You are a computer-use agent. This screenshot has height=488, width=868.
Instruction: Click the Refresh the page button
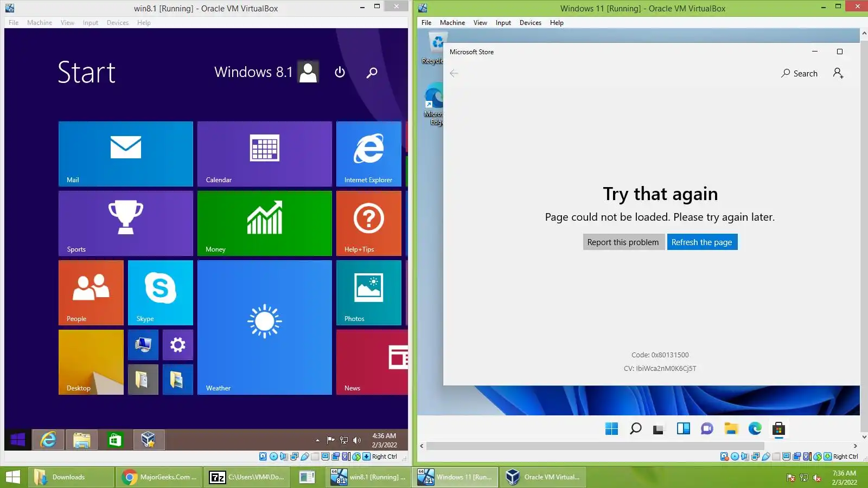(x=702, y=242)
